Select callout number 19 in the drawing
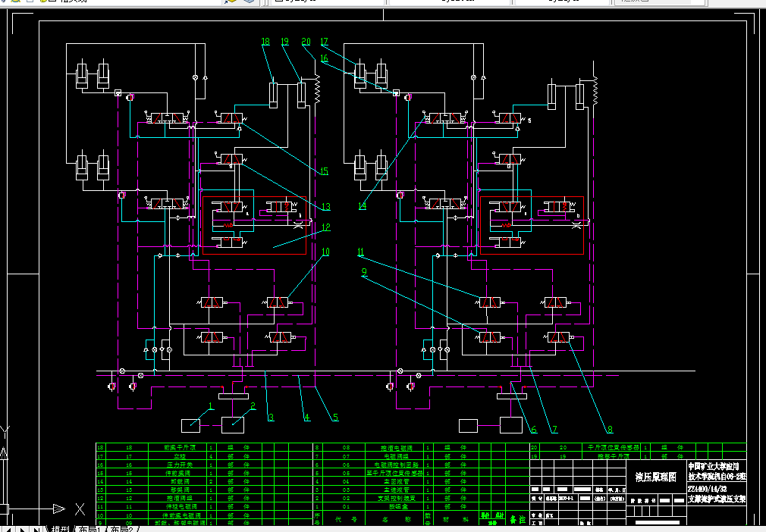766x532 pixels. click(285, 42)
